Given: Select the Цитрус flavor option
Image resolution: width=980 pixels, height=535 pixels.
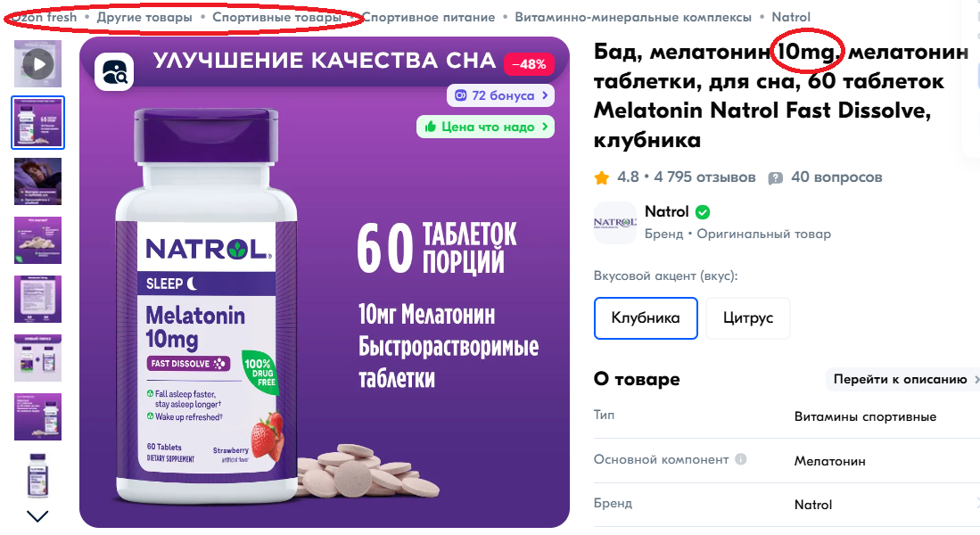Looking at the screenshot, I should tap(748, 318).
